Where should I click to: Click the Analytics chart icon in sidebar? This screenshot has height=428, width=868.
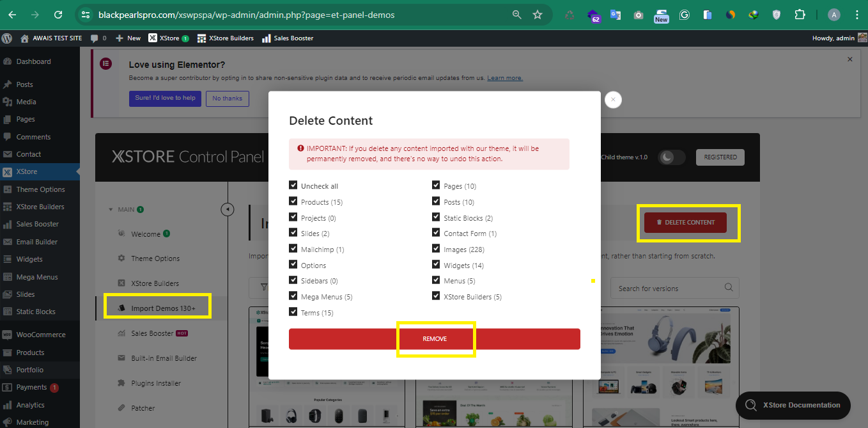pos(8,405)
